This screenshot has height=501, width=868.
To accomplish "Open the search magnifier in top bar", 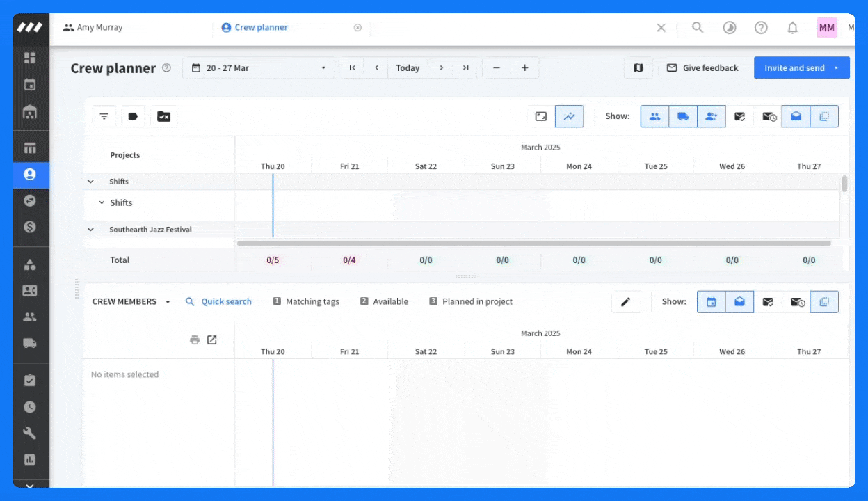I will (x=698, y=28).
